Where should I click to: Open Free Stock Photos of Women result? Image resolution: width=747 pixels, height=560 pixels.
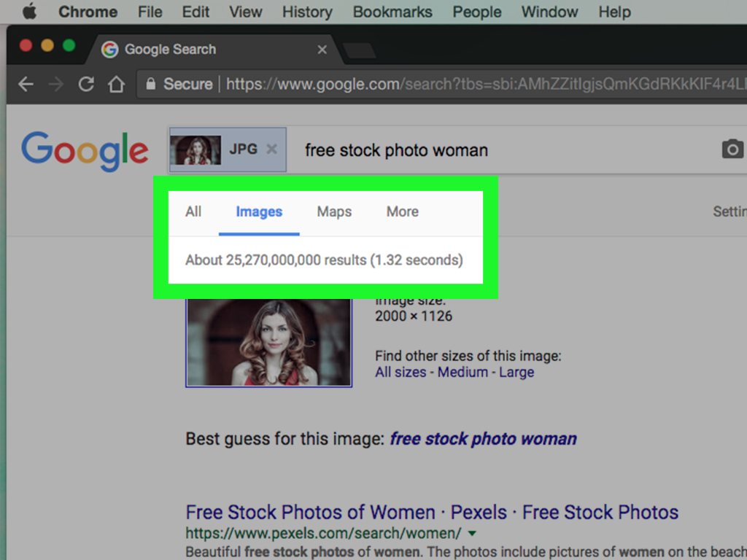click(x=432, y=512)
